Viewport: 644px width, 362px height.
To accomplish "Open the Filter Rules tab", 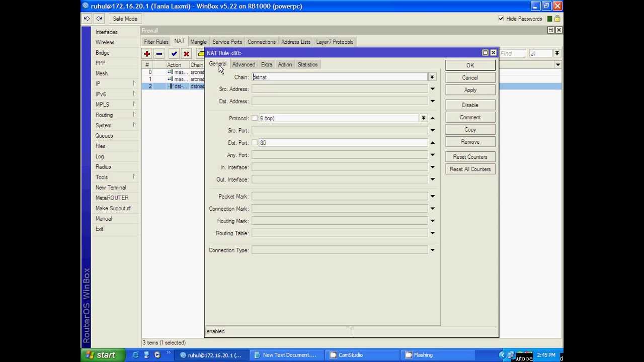I will [156, 42].
